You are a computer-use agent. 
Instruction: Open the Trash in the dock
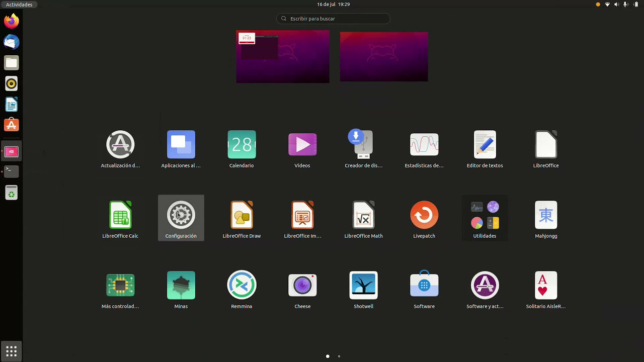click(x=11, y=193)
